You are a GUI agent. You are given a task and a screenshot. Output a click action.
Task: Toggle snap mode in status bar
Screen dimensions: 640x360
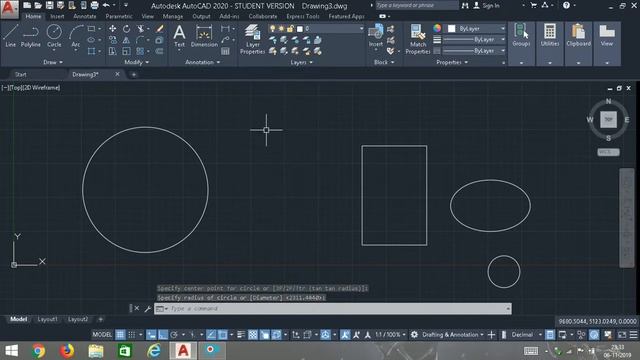coord(131,335)
